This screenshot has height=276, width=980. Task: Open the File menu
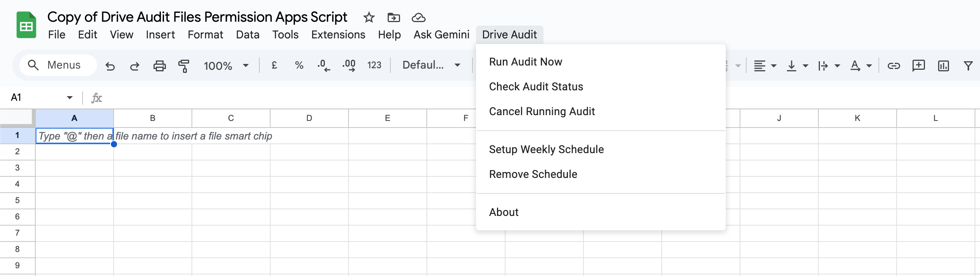(x=57, y=34)
